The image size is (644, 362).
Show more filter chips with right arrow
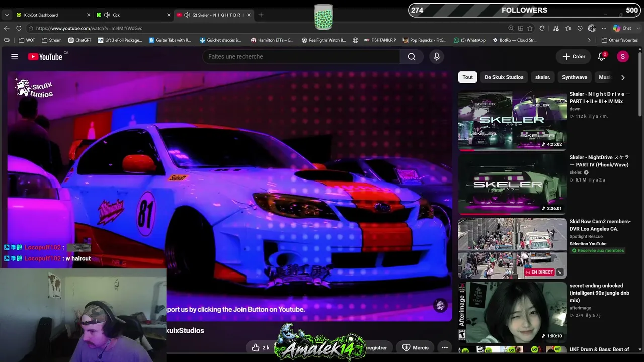pos(623,77)
